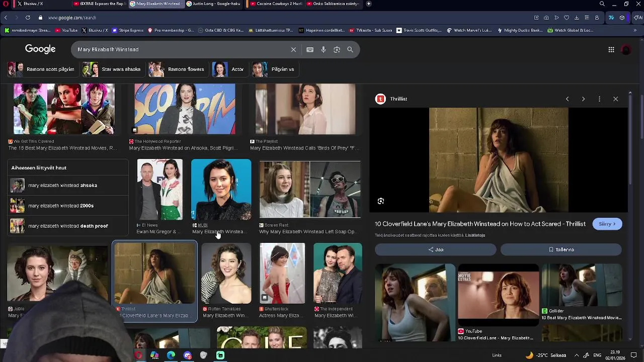Open the Rotten Tomatoes image result thumbnail
The height and width of the screenshot is (362, 644).
click(226, 274)
